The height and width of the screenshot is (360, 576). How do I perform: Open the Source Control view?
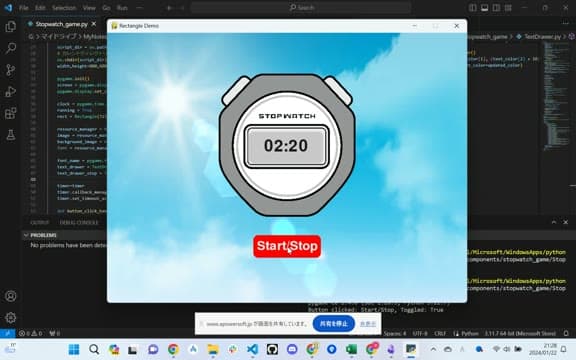coord(11,70)
